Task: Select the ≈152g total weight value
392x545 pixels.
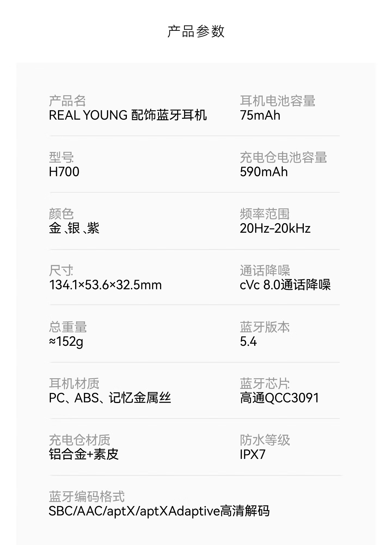Action: coord(66,341)
